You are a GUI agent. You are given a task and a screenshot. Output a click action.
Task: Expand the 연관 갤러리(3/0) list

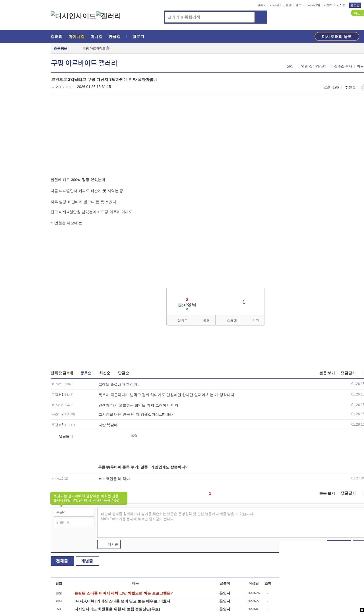314,66
